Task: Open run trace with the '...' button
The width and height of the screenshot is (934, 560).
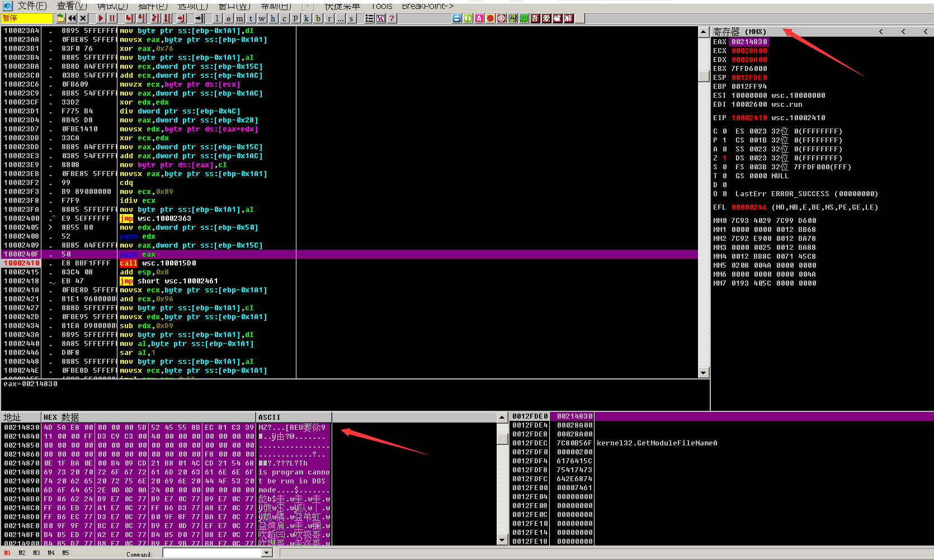Action: click(340, 18)
